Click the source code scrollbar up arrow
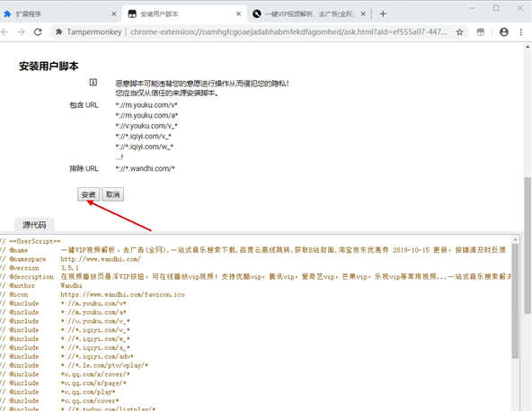Viewport: 532px width, 411px height. 515,239
